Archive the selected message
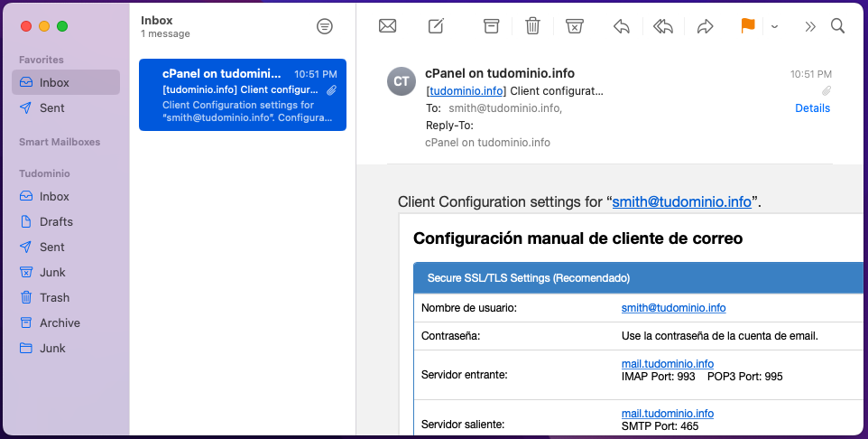 pos(491,26)
